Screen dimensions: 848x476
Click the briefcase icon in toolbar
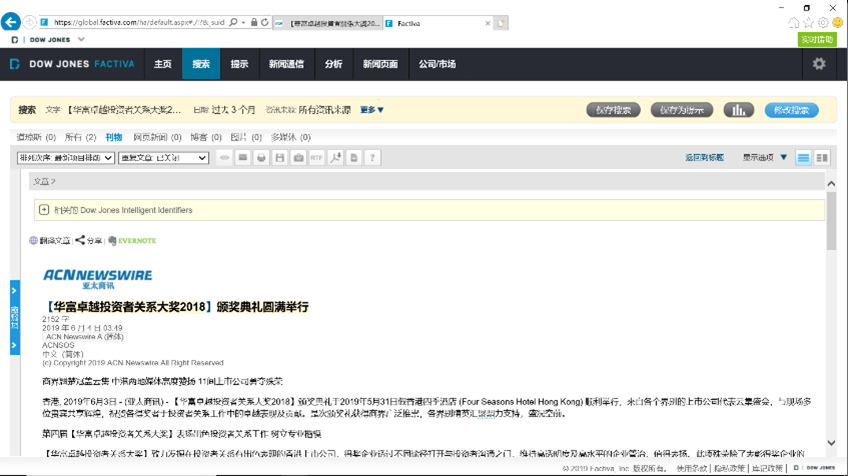298,157
